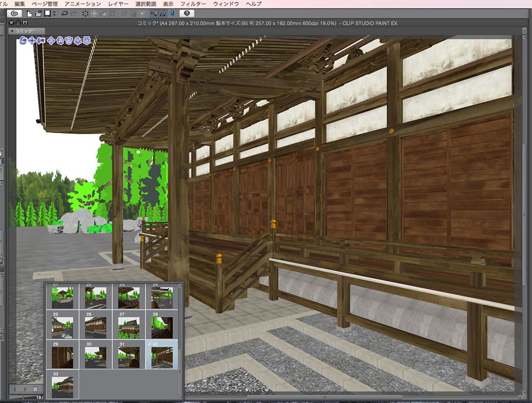Open the ウィンドウ menu
532x403 pixels.
(226, 4)
